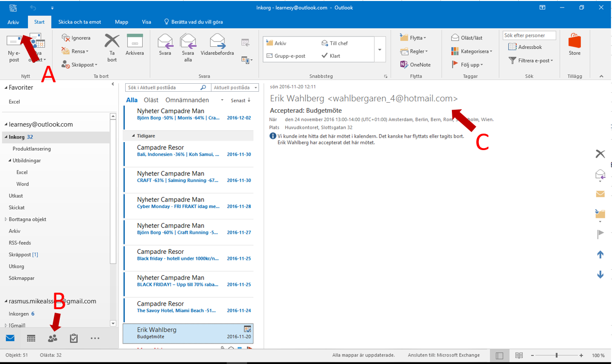Viewport: 612px width, 364px height.
Task: Open the Arkiv file tab
Action: [x=13, y=22]
